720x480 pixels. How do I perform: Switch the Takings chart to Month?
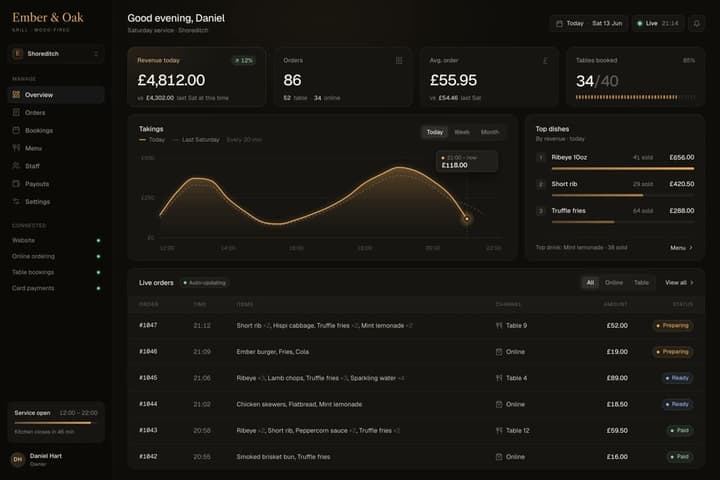489,132
